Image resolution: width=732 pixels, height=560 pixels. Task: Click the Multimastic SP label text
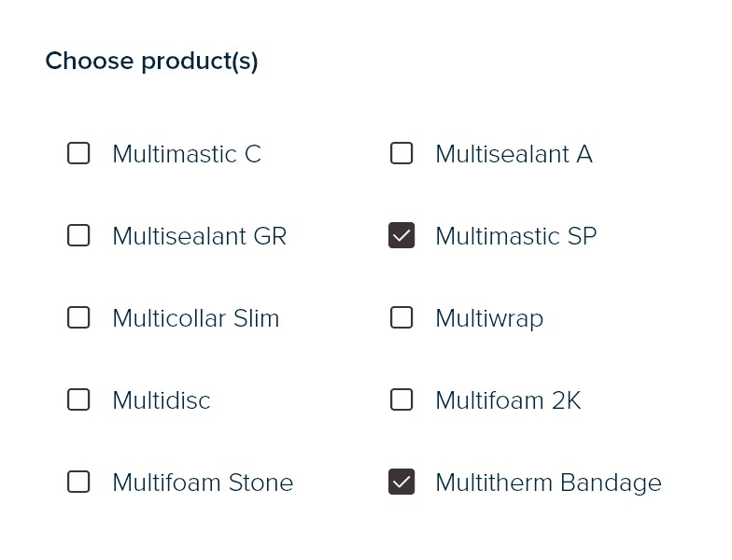click(515, 236)
